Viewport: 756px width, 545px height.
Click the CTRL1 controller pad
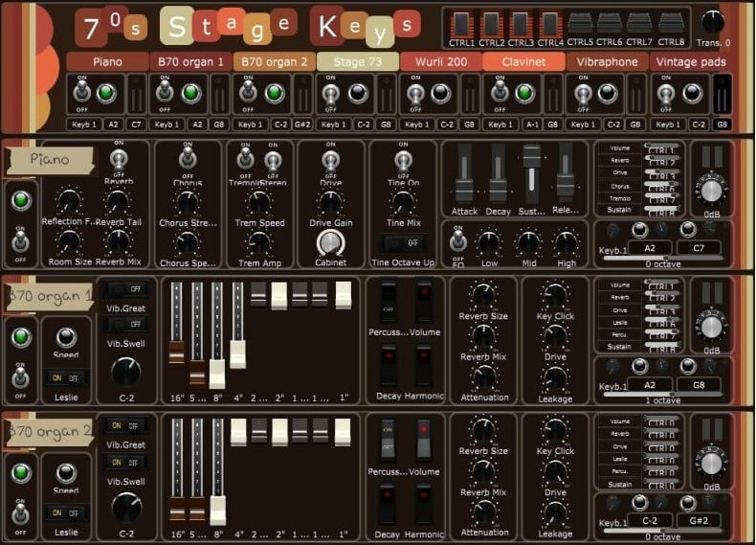[x=461, y=24]
